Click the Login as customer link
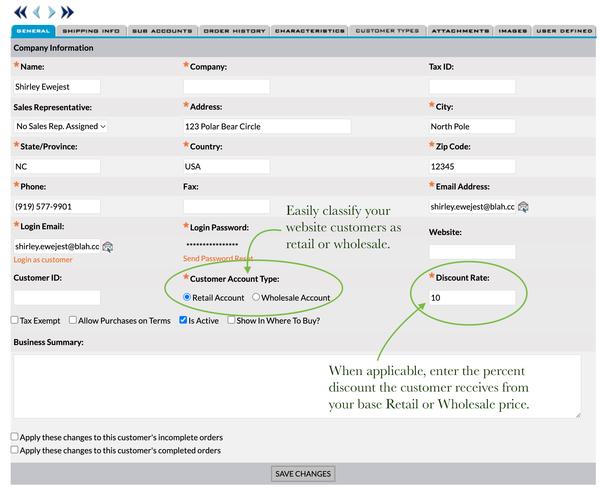Screen dimensions: 600x490 (x=43, y=259)
